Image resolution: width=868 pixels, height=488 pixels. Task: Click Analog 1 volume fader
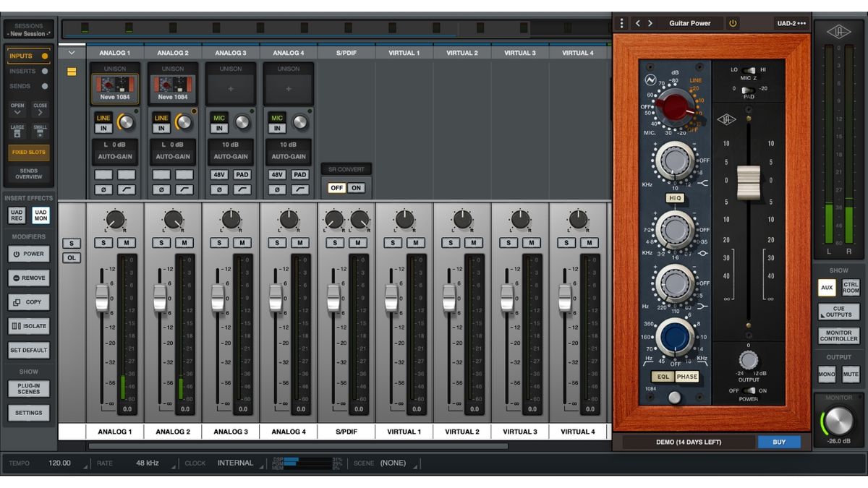(x=102, y=298)
